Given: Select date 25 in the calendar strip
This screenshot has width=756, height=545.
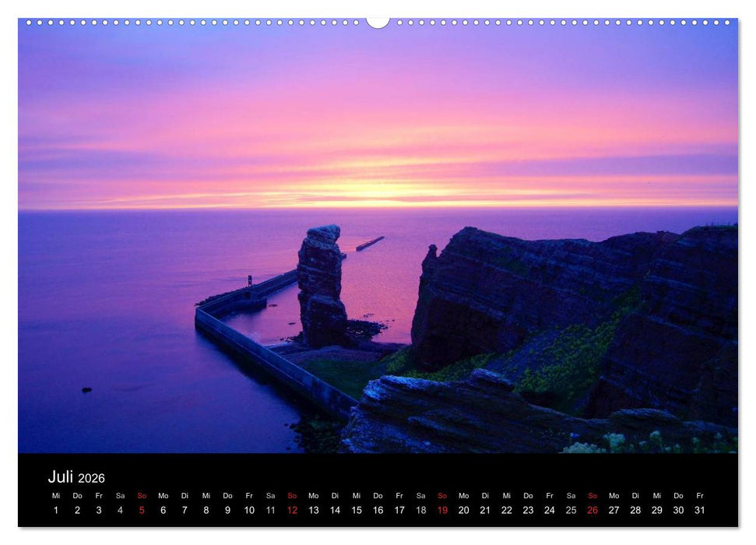Looking at the screenshot, I should click(571, 510).
